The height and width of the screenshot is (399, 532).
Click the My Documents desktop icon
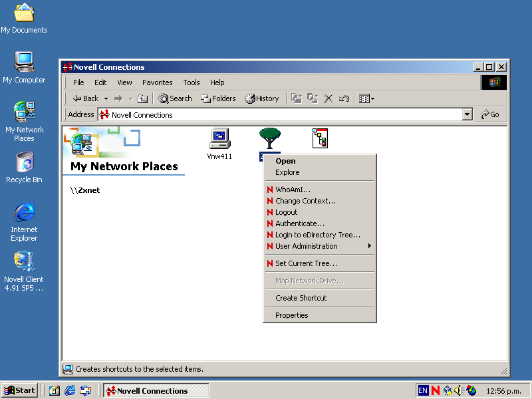(24, 19)
